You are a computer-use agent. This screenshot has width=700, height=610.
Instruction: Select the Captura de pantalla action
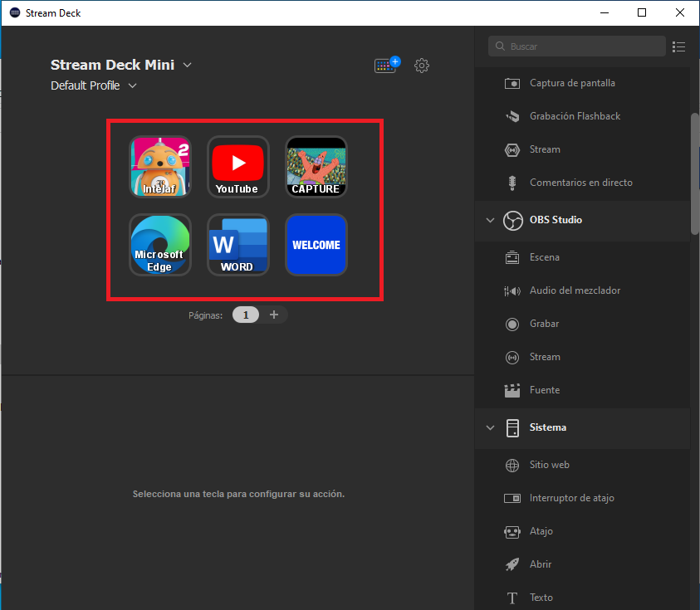572,83
